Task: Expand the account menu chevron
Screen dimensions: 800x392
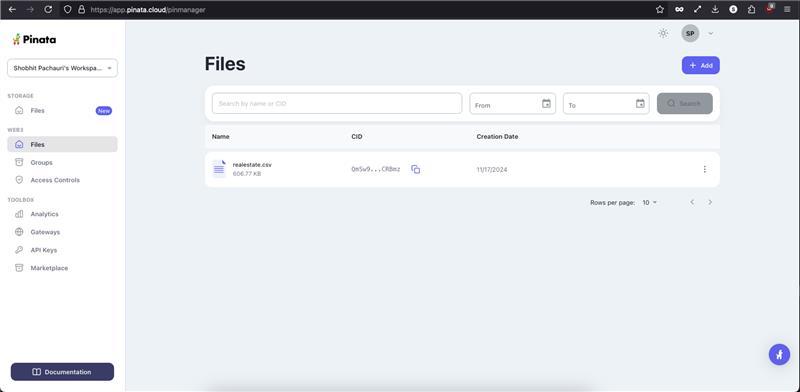Action: point(711,34)
